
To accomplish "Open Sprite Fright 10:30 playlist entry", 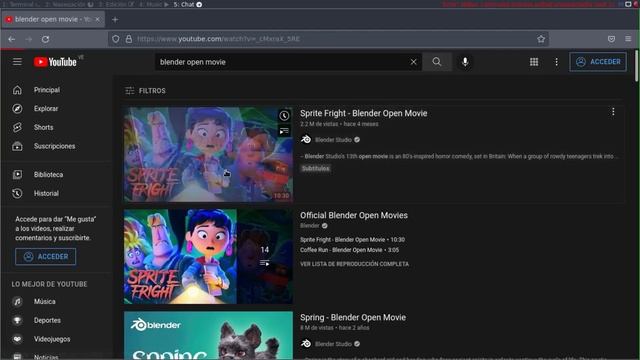I will [x=353, y=240].
